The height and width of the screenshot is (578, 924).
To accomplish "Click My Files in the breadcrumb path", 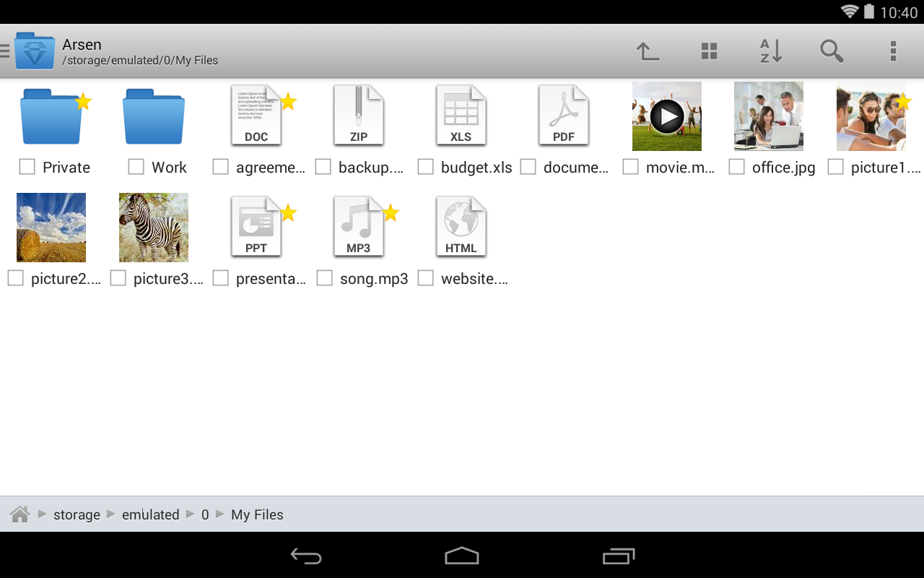I will (257, 514).
